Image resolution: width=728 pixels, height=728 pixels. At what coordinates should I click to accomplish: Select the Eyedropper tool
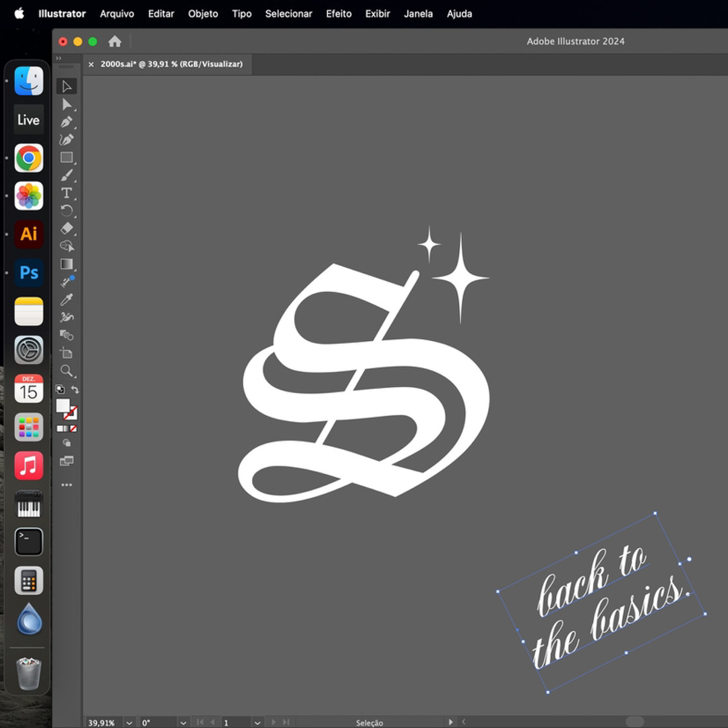click(x=66, y=299)
